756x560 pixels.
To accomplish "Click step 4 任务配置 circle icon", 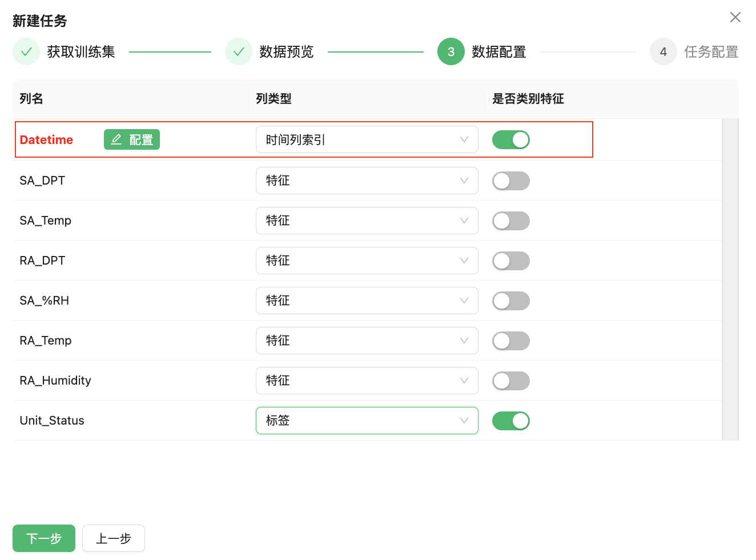I will click(x=663, y=52).
